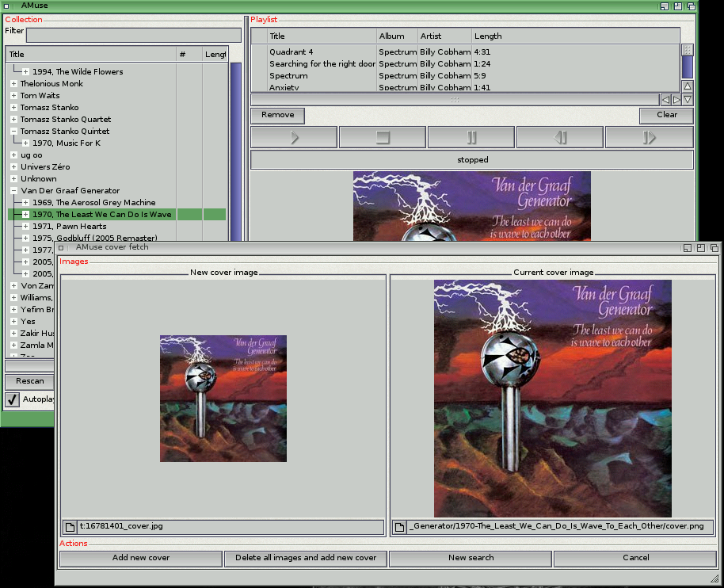
Task: Expand the 1970, Music For K album
Action: pyautogui.click(x=26, y=143)
